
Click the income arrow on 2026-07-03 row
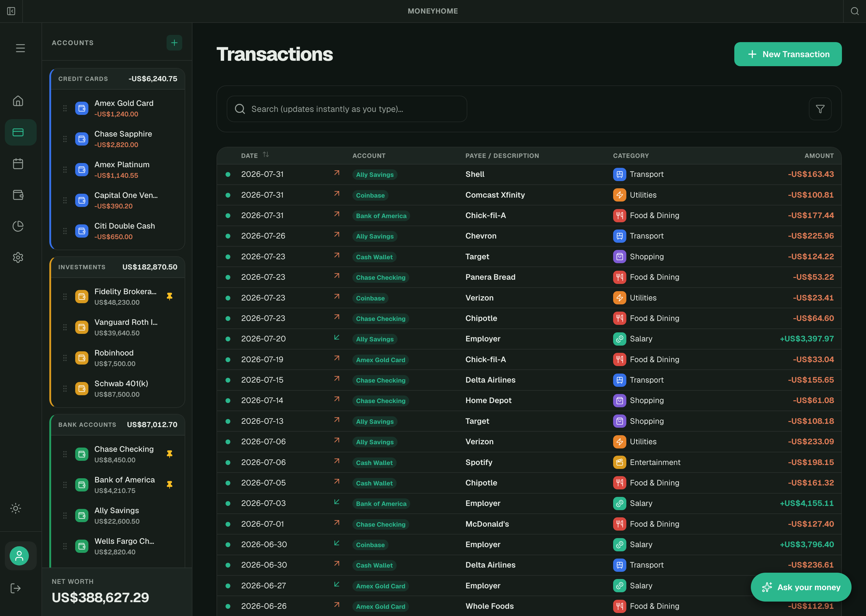(337, 502)
